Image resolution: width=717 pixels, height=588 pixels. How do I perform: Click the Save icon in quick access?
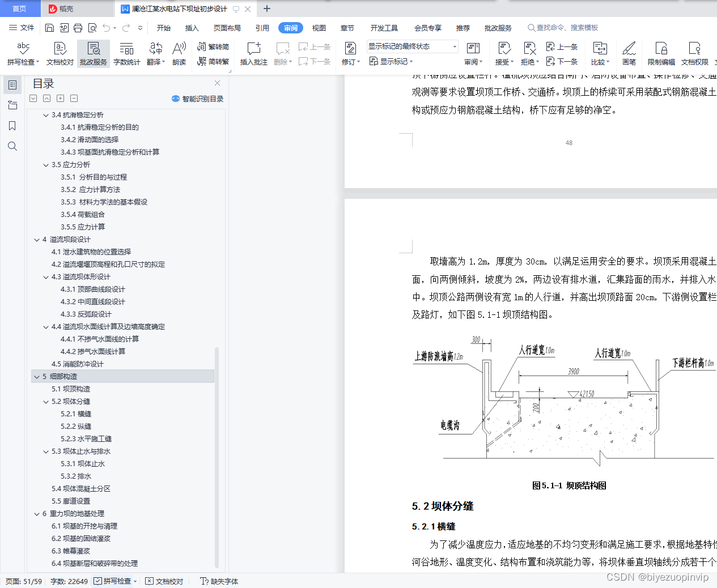pyautogui.click(x=49, y=28)
